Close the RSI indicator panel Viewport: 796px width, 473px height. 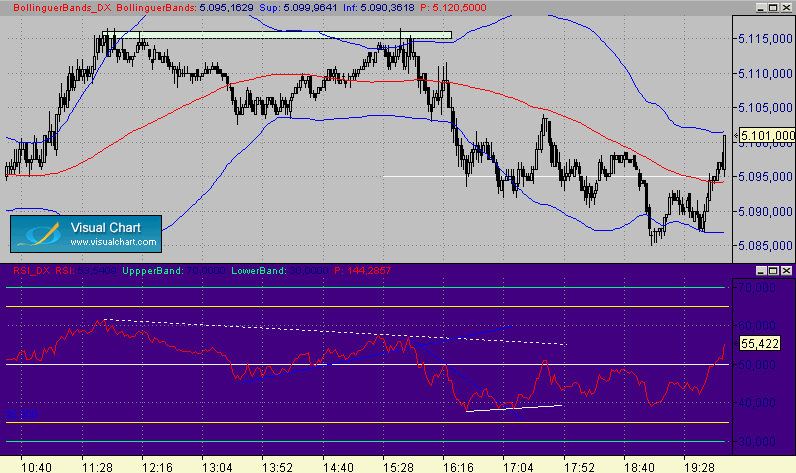[x=786, y=271]
